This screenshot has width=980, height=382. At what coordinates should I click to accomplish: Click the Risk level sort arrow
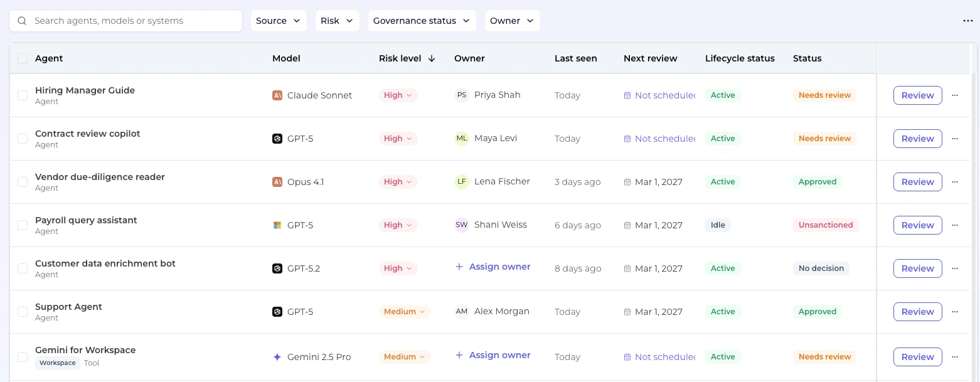coord(432,58)
